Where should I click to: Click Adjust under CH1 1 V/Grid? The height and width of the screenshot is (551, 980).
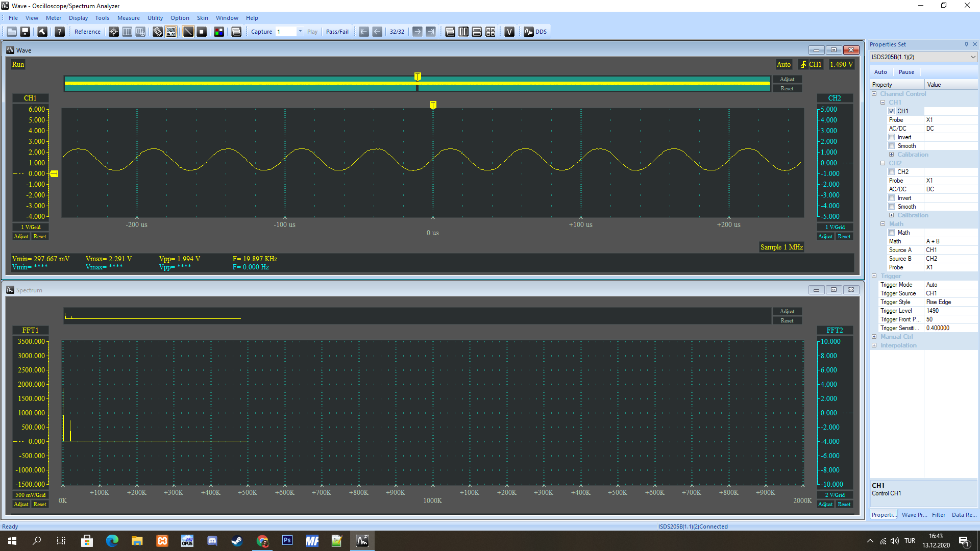click(21, 237)
